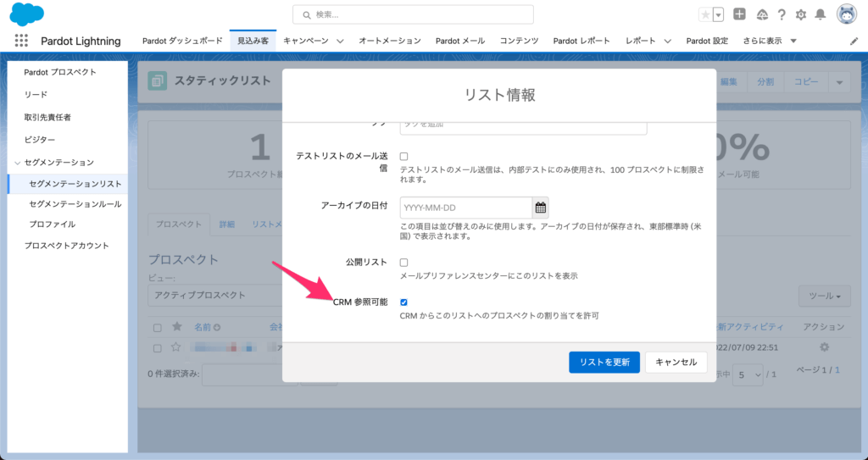Open リード in sidebar

tap(36, 95)
